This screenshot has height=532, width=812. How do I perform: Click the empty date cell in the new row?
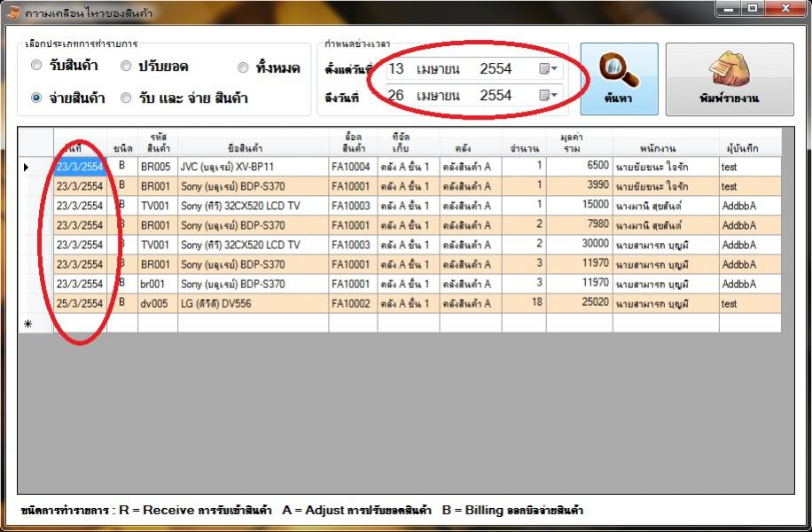pyautogui.click(x=81, y=324)
